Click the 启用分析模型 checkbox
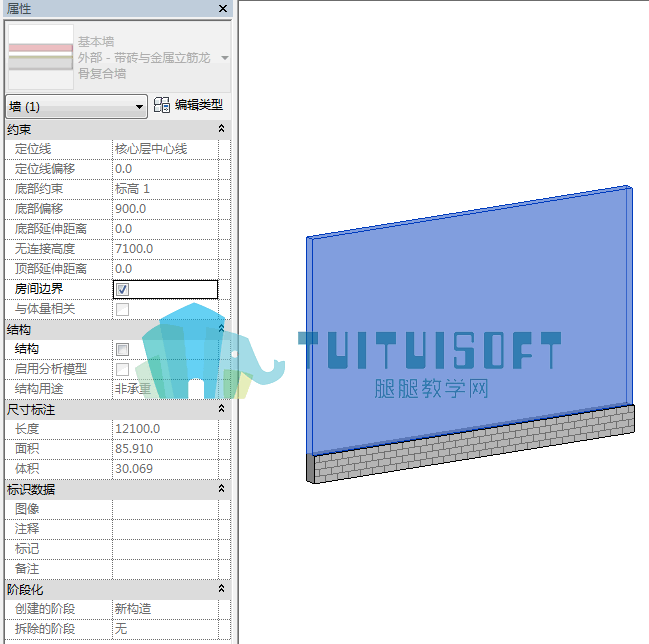 123,369
